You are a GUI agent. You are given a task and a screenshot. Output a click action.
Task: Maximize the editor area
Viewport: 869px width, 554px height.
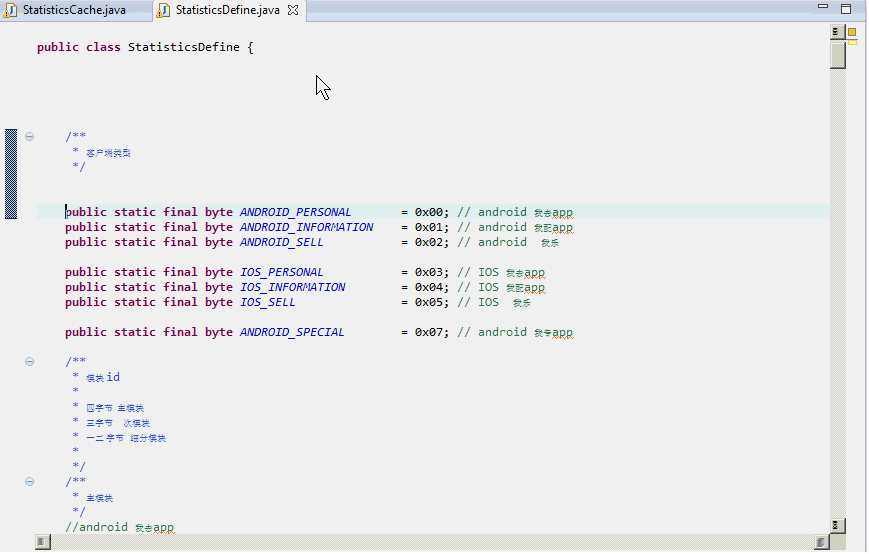click(846, 8)
